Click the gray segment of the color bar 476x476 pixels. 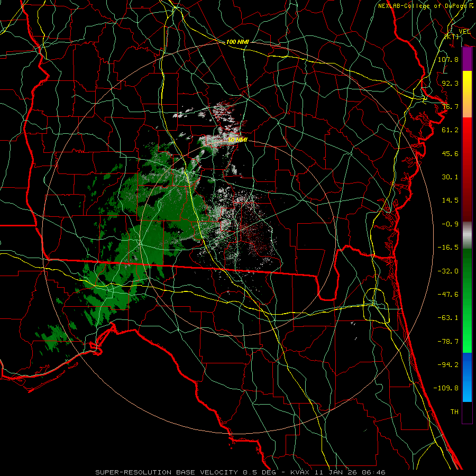coord(467,235)
